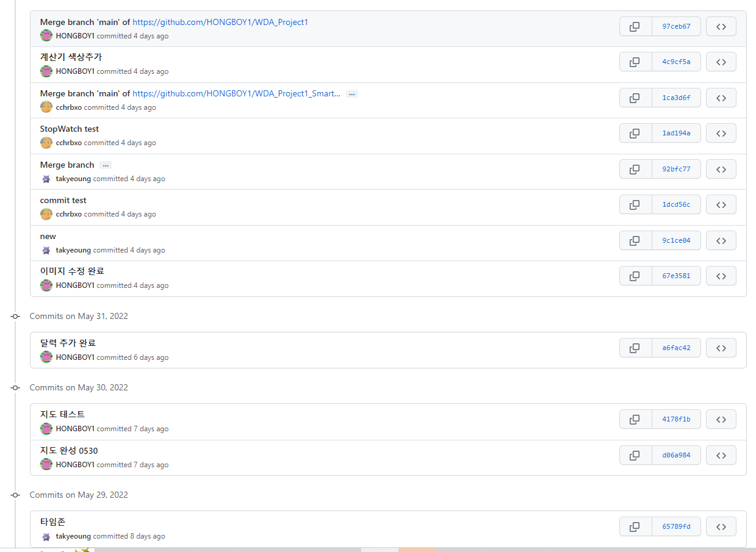The height and width of the screenshot is (552, 756).
Task: Click takyeoung's avatar on the 'new' commit
Action: 46,250
